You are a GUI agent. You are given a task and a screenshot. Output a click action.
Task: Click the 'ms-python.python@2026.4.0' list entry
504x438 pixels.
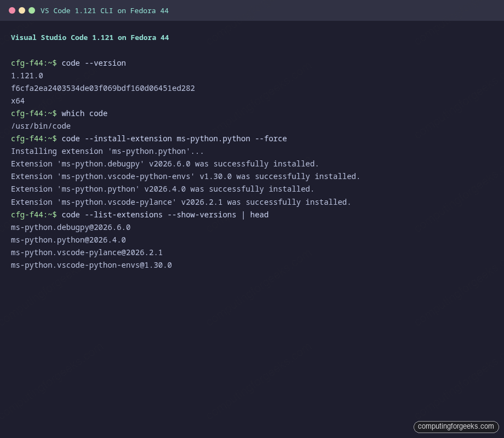[x=68, y=240]
